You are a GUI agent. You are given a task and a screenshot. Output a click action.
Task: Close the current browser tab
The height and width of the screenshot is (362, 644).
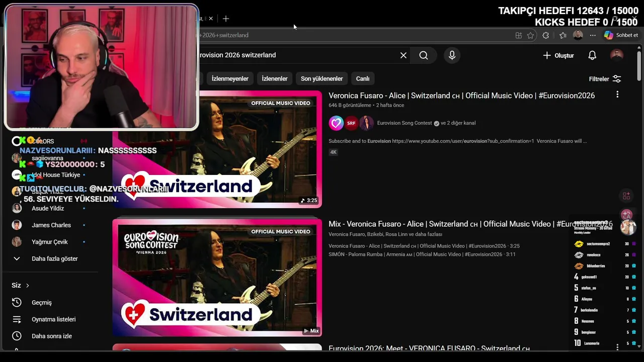click(x=211, y=19)
